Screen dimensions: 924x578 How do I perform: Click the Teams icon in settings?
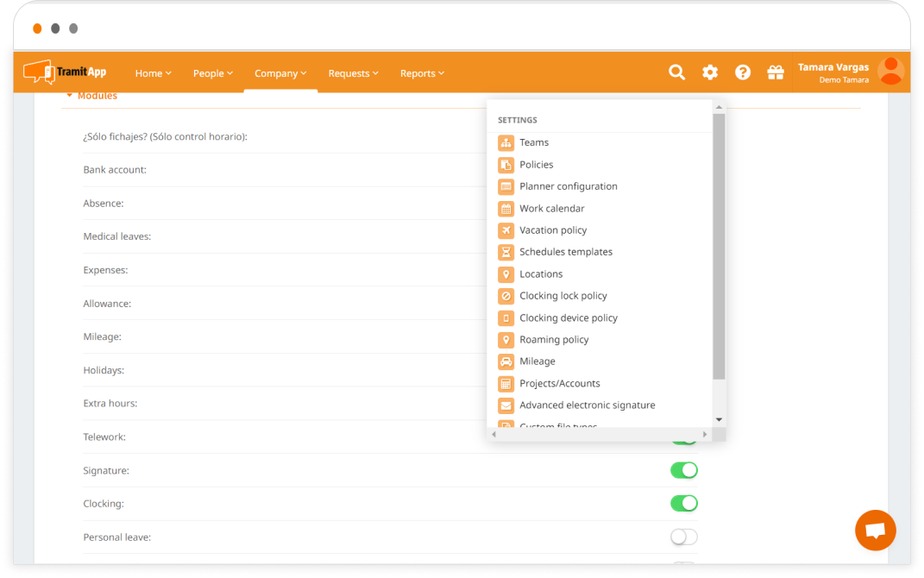(x=506, y=142)
